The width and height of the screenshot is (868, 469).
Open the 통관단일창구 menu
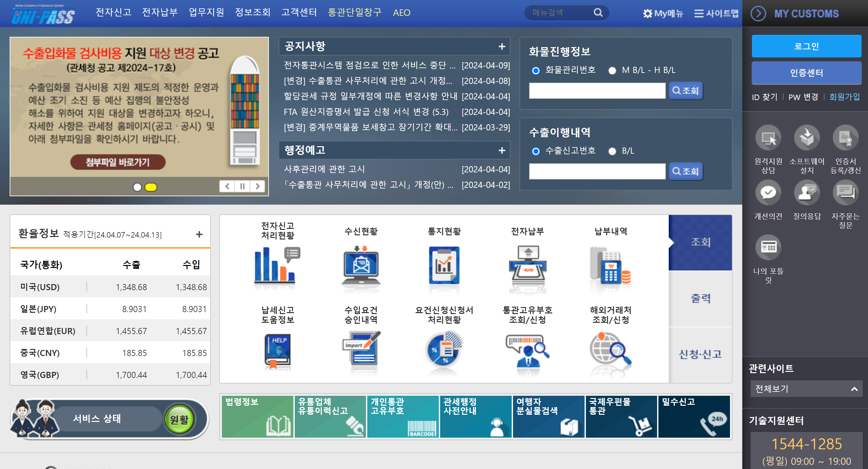(354, 13)
